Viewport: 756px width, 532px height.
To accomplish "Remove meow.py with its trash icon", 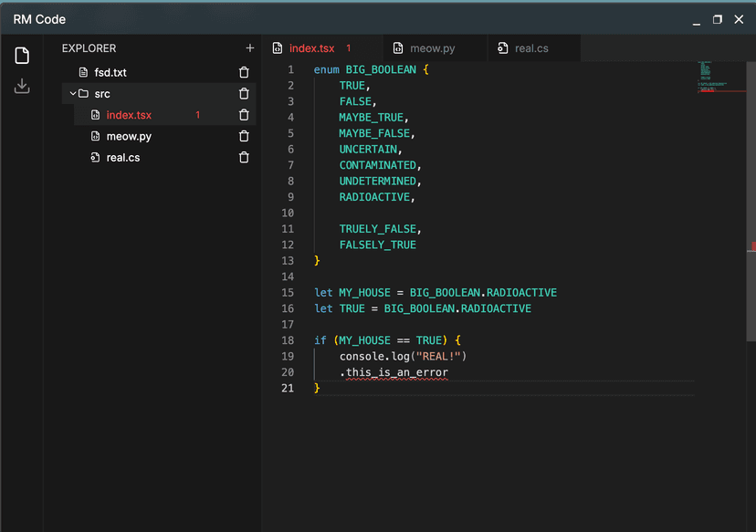I will [244, 136].
